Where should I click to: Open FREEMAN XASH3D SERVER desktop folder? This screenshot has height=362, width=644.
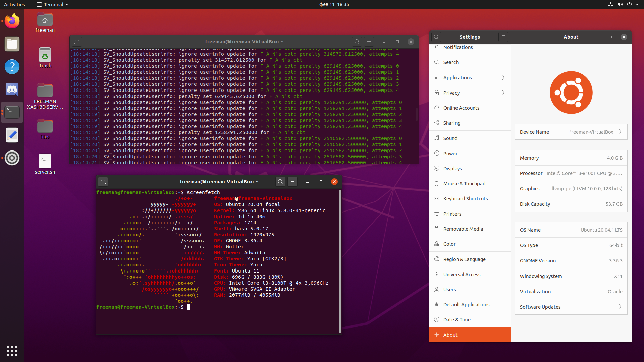45,96
